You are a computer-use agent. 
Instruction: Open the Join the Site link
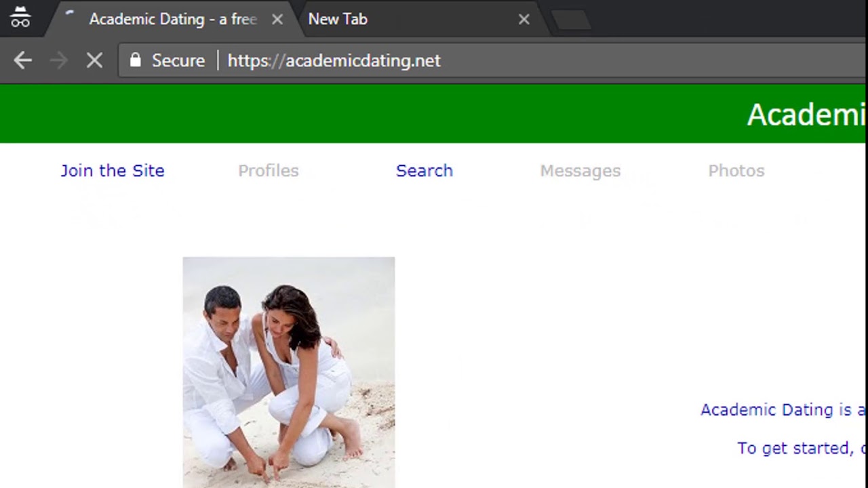(113, 171)
